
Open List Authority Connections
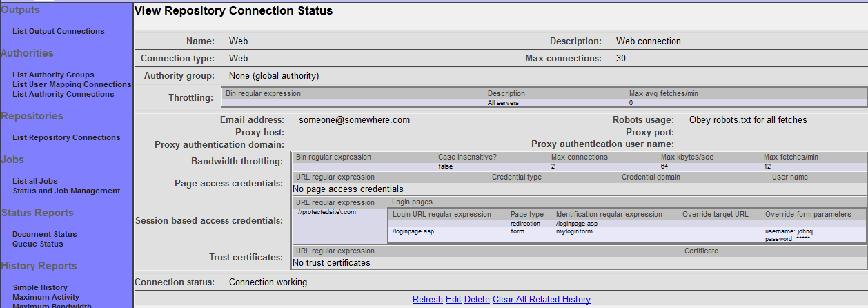(63, 94)
